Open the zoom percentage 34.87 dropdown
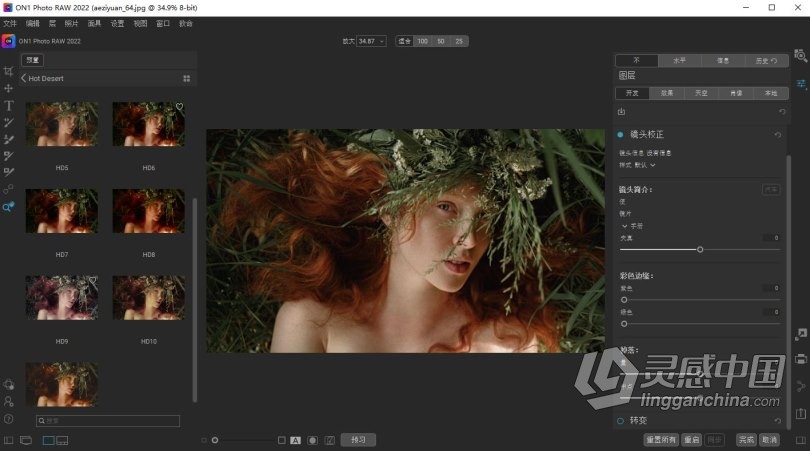 pos(371,41)
